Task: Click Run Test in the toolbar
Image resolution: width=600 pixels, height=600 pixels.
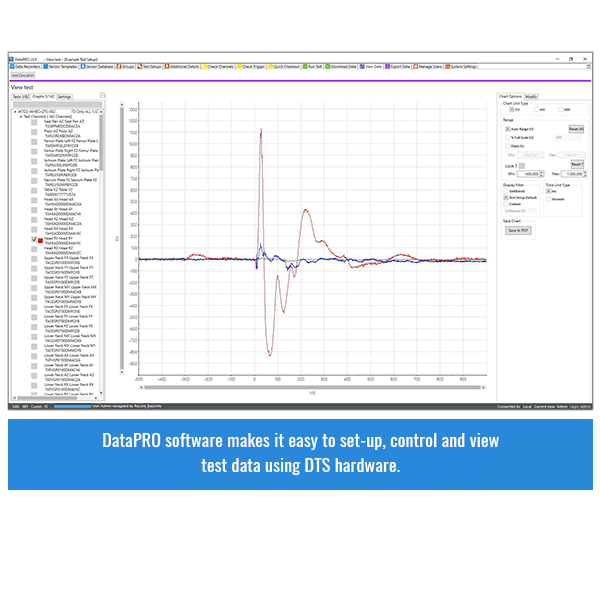Action: pyautogui.click(x=313, y=67)
